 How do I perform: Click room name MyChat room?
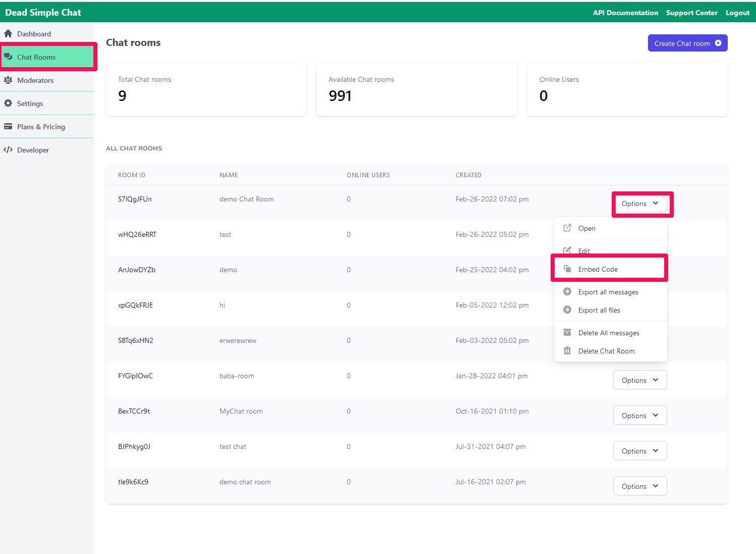coord(241,411)
